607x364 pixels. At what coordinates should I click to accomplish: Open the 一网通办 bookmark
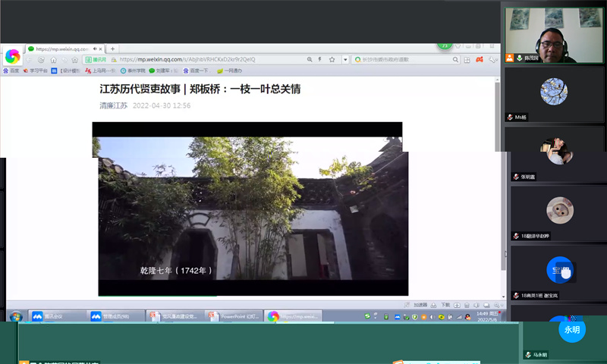point(230,71)
